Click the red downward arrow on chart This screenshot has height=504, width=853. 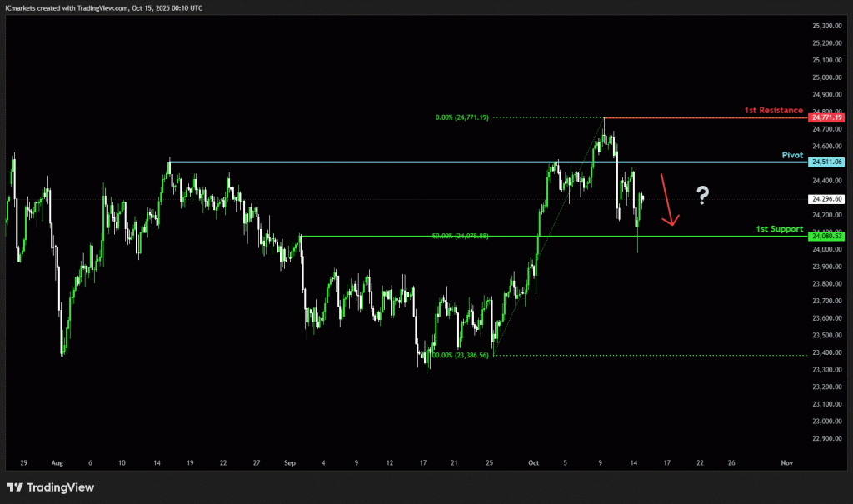click(667, 200)
